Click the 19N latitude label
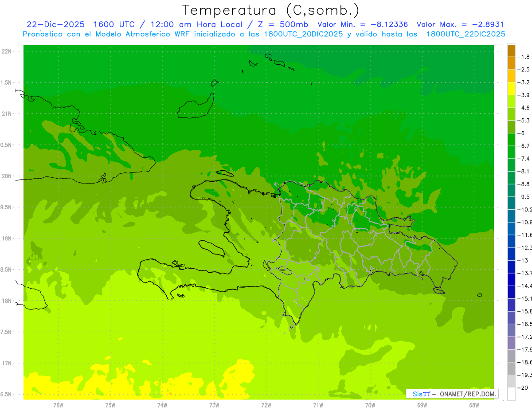This screenshot has width=532, height=411. point(7,239)
